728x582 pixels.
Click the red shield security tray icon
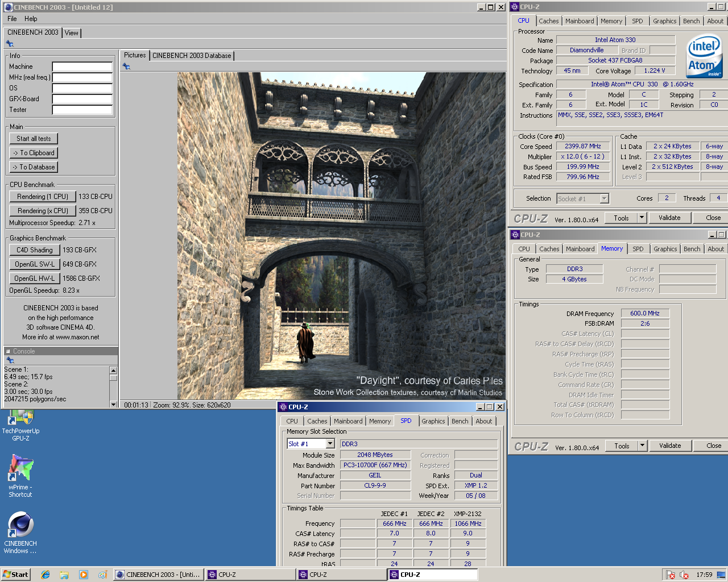pos(671,575)
